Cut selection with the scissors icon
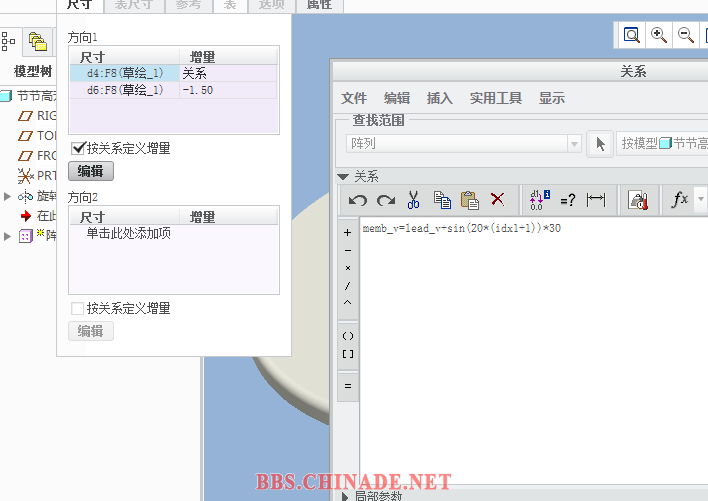The width and height of the screenshot is (708, 501). 413,199
